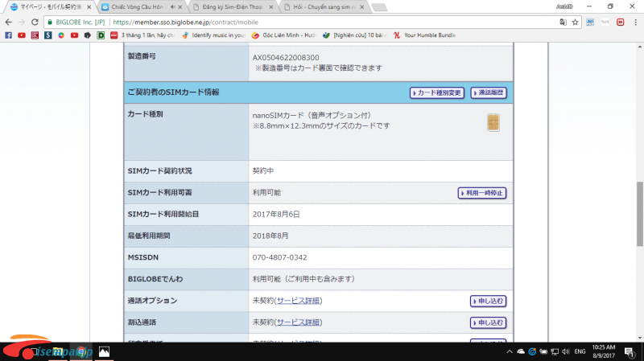Click scrollbar down arrow
The width and height of the screenshot is (644, 361).
640,338
